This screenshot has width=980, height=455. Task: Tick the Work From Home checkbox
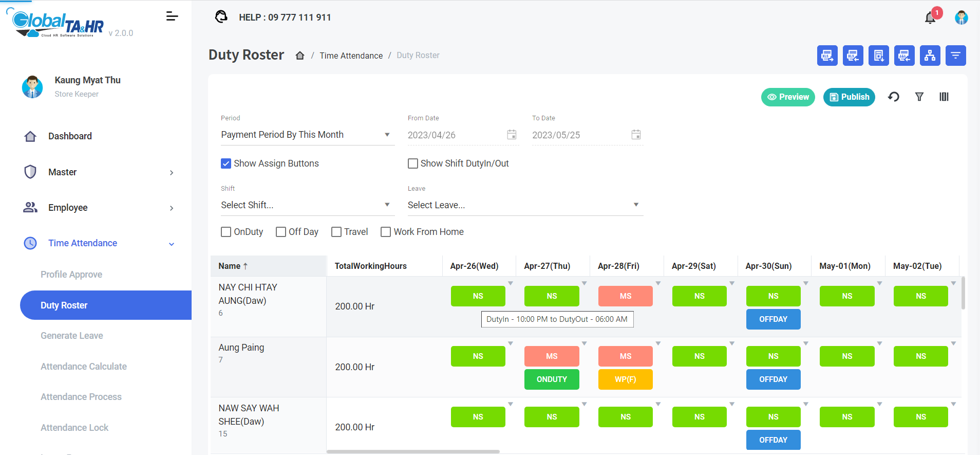coord(386,232)
